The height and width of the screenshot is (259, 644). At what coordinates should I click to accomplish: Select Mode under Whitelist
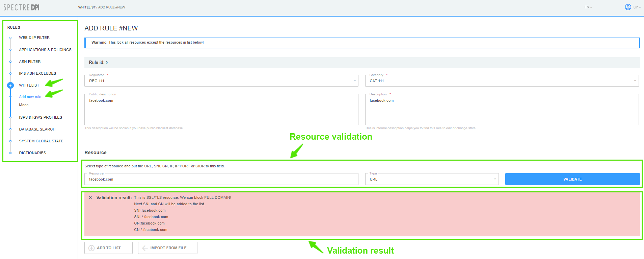24,105
